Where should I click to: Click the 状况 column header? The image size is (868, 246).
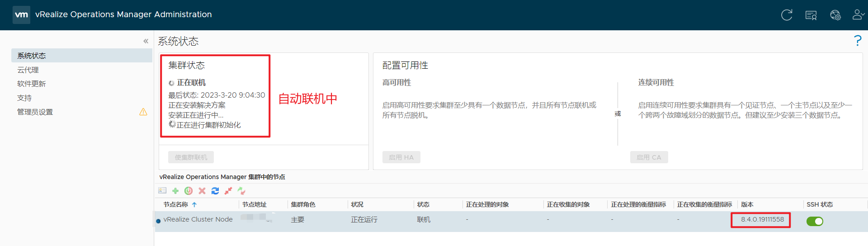(x=357, y=204)
